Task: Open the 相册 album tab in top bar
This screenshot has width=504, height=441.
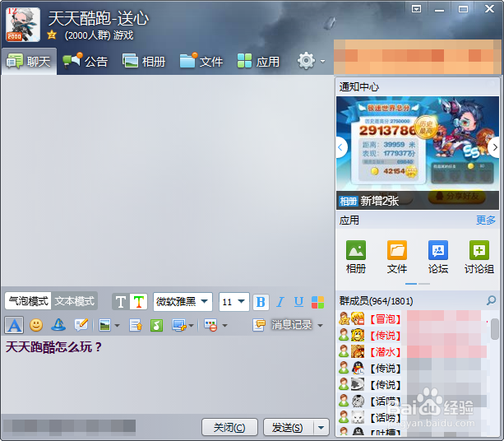Action: (x=144, y=61)
